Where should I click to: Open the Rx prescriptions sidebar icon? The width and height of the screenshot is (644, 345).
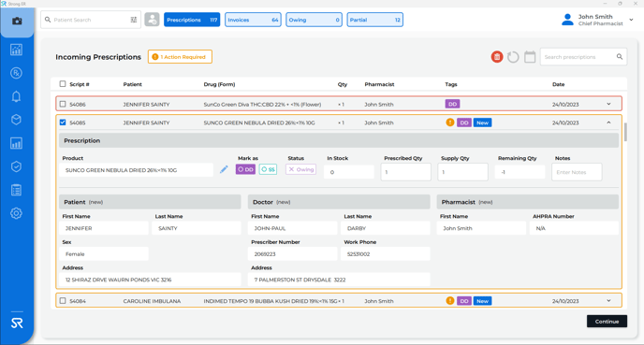(x=17, y=73)
